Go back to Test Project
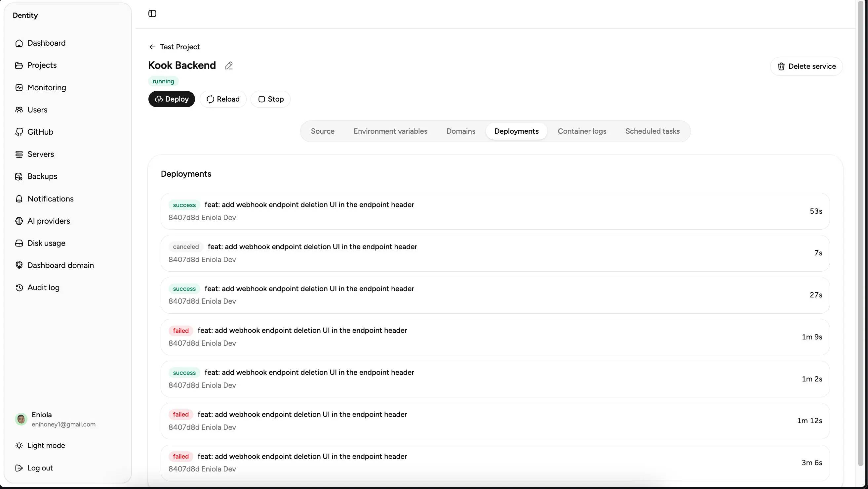The width and height of the screenshot is (868, 489). click(x=175, y=47)
